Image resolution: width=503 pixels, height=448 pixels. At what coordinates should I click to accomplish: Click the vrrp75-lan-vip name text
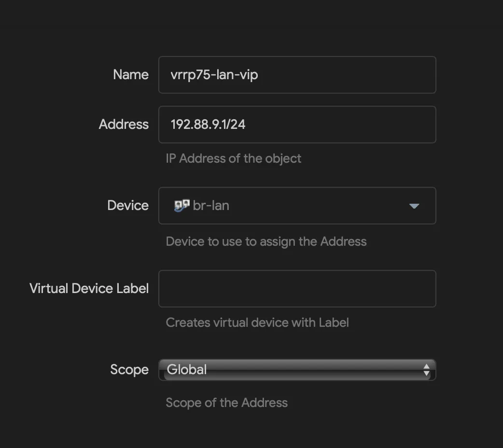pyautogui.click(x=214, y=75)
